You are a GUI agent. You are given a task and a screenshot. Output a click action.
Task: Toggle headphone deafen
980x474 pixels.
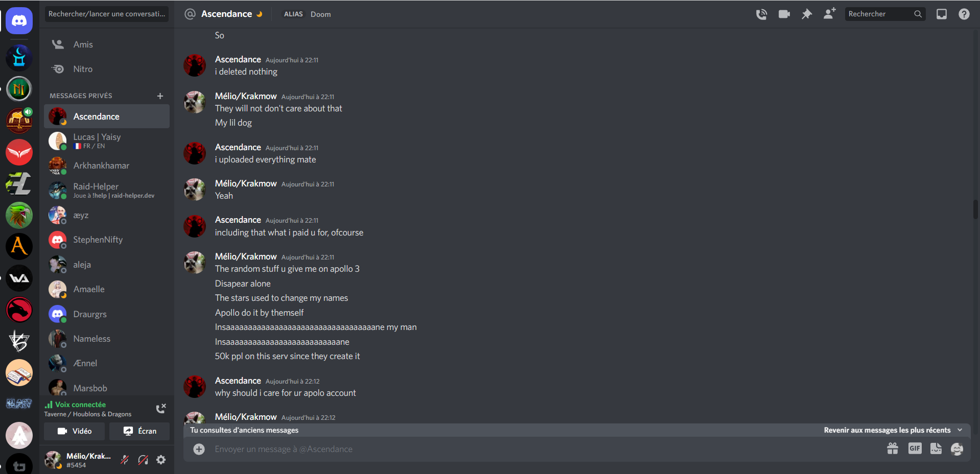(143, 460)
